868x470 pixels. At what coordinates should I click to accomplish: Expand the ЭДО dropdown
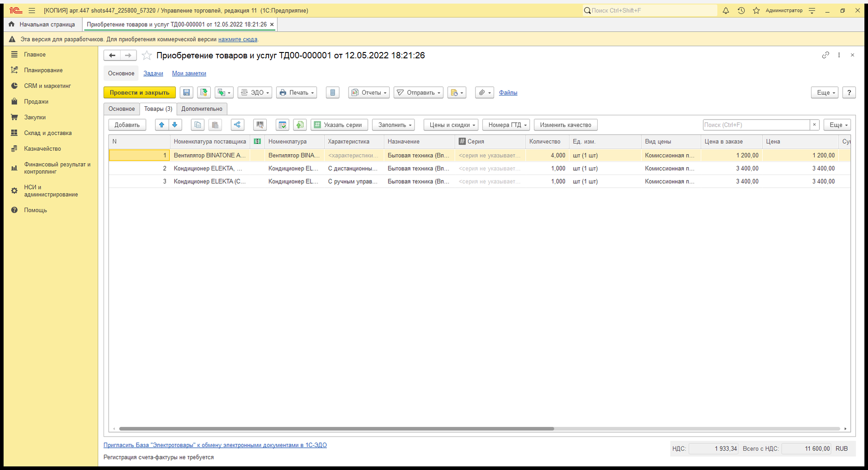255,93
